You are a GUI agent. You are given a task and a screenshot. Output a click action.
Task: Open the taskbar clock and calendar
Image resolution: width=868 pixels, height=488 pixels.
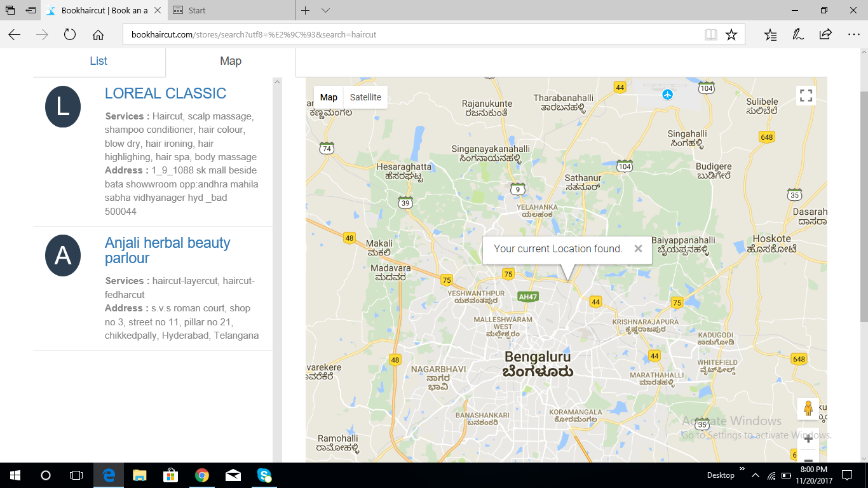point(814,475)
